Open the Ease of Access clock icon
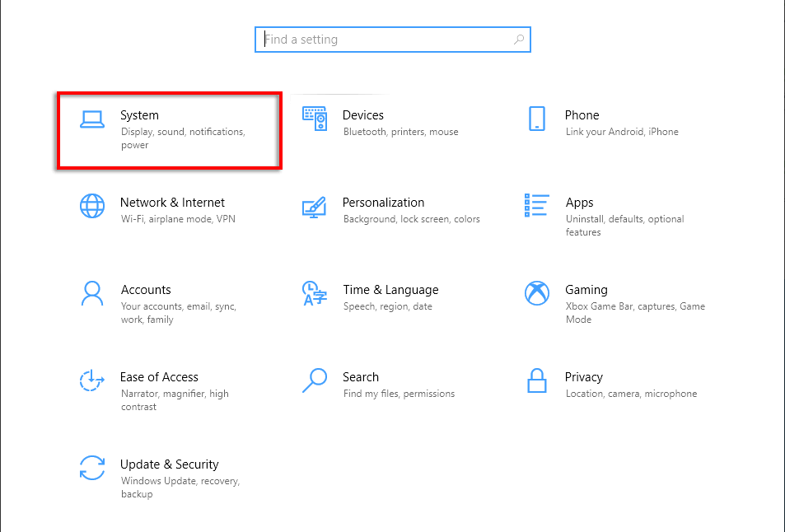Screen dimensions: 785x532 (91, 380)
